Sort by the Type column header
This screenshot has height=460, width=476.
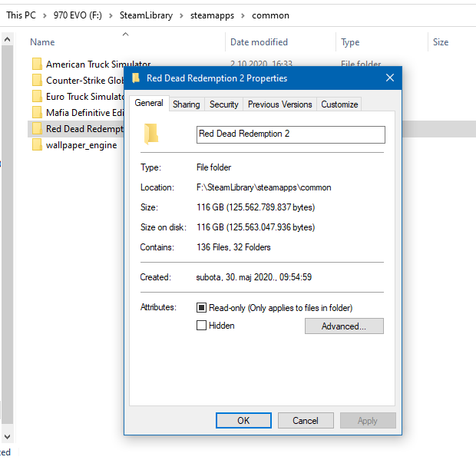(350, 42)
